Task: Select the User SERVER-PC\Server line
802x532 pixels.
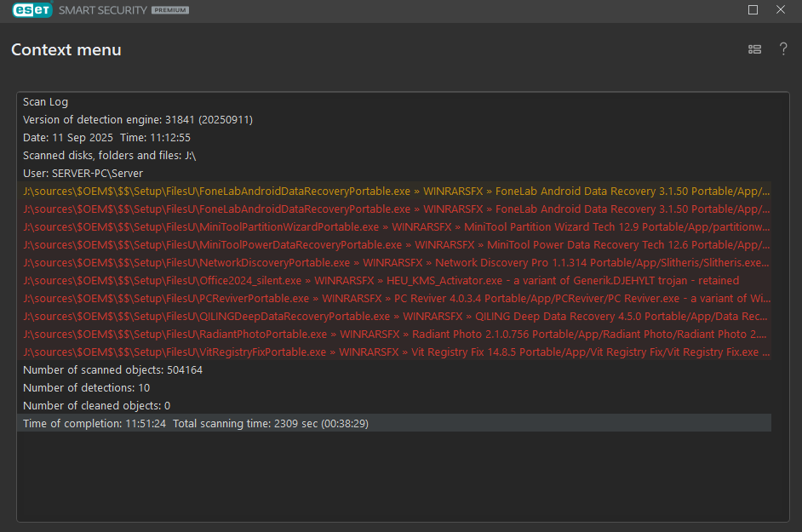Action: (x=394, y=174)
